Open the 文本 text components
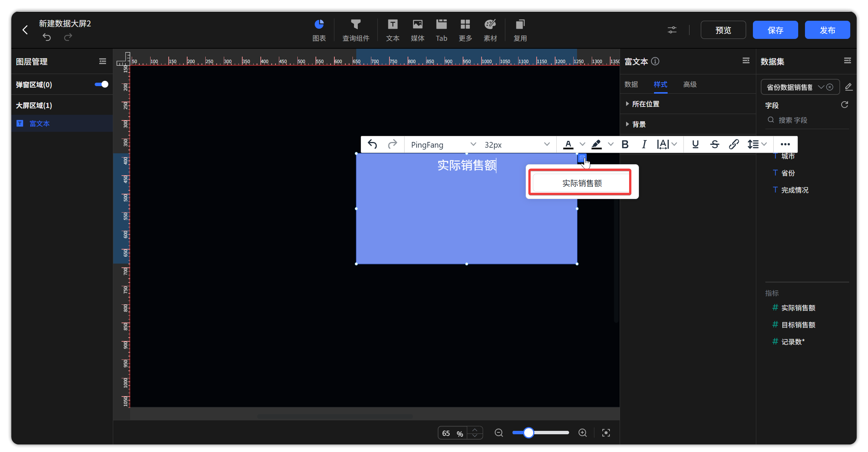 pos(392,30)
